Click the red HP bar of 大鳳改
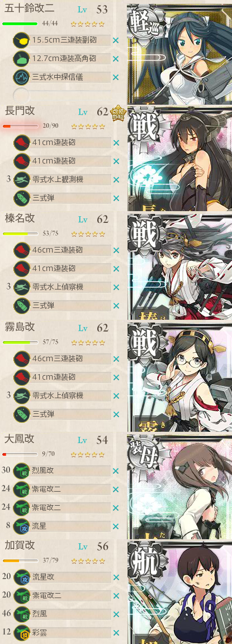This screenshot has width=232, height=644. (21, 455)
